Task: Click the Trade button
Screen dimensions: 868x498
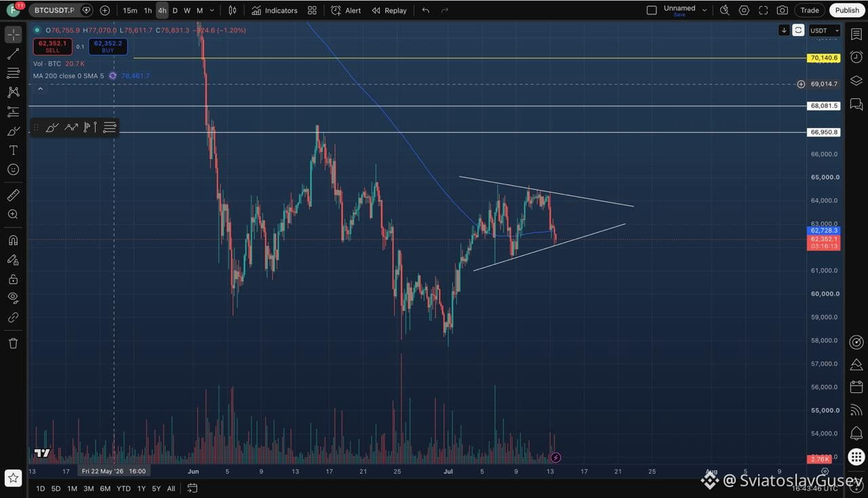Action: coord(810,10)
